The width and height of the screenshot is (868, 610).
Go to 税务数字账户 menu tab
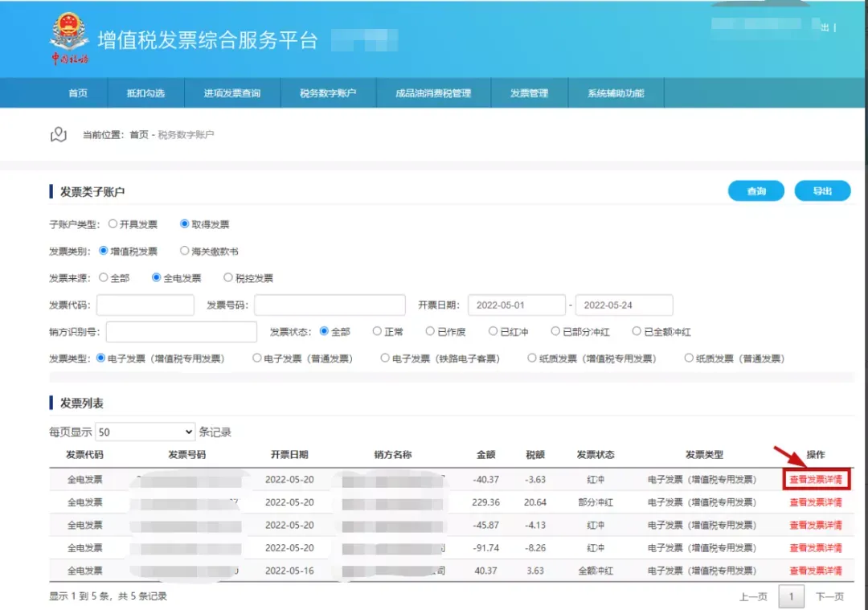[x=327, y=93]
